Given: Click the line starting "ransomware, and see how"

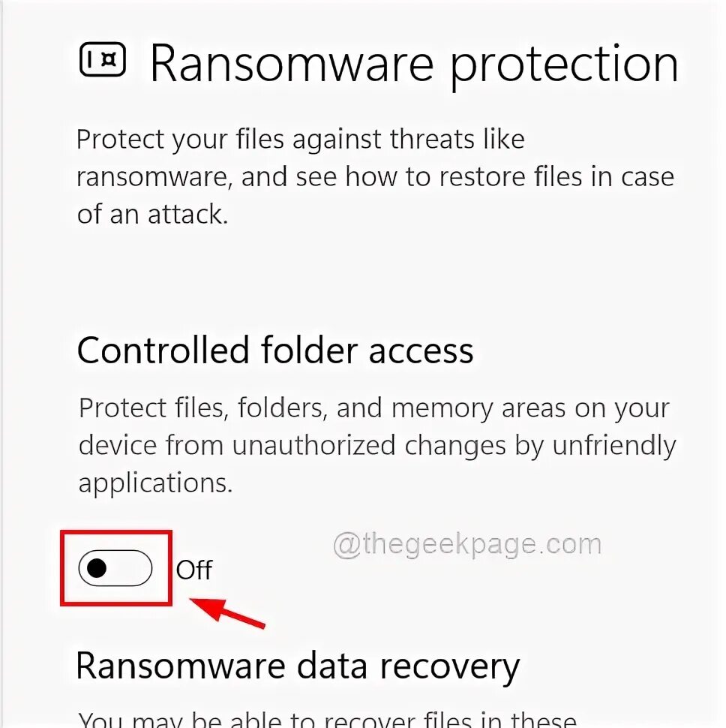Looking at the screenshot, I should [375, 177].
